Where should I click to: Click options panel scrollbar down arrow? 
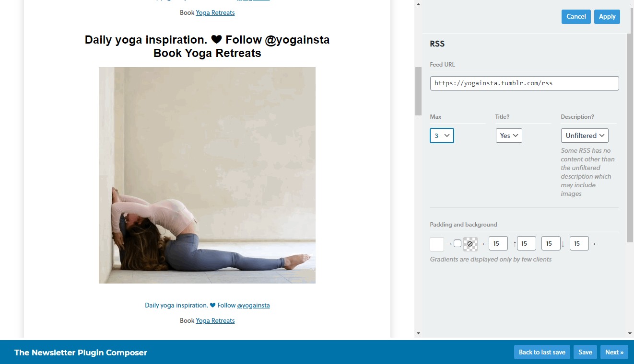pyautogui.click(x=630, y=333)
